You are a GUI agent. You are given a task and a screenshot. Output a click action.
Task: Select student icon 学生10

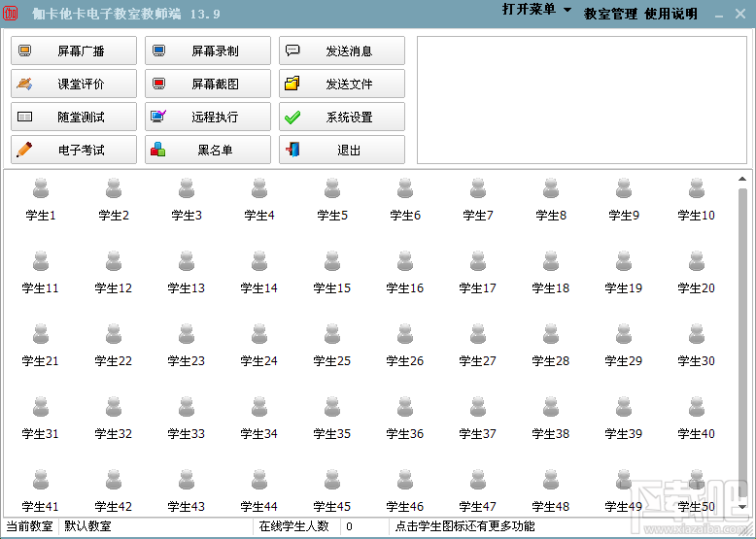(696, 188)
